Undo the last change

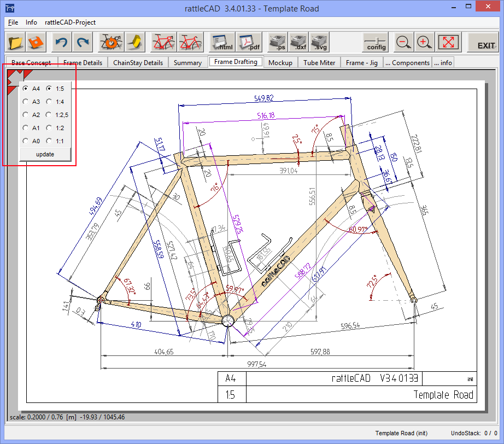[x=61, y=42]
